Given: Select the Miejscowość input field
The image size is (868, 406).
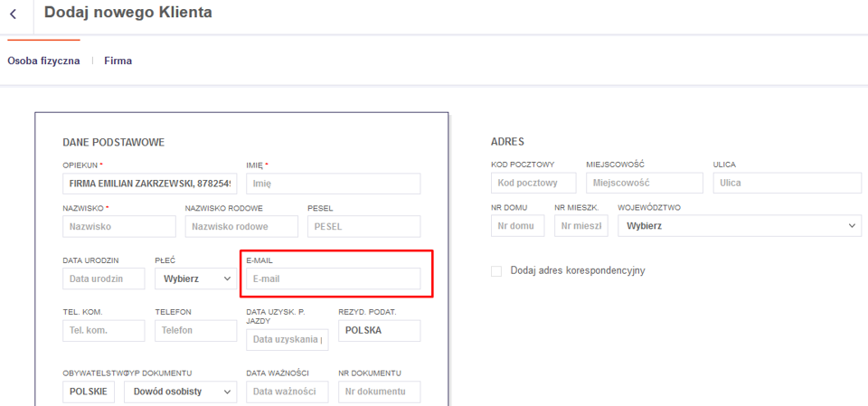Looking at the screenshot, I should coord(644,183).
